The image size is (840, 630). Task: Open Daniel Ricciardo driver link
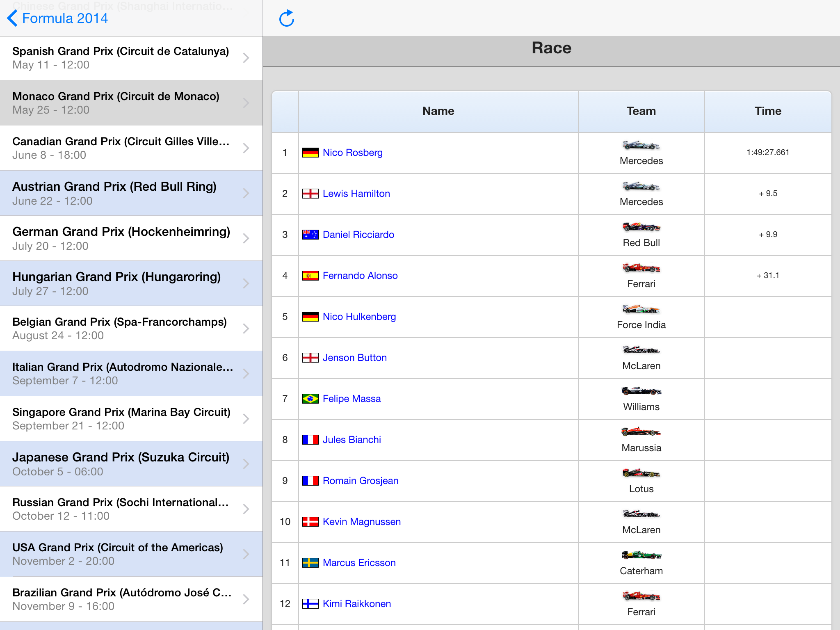[358, 235]
